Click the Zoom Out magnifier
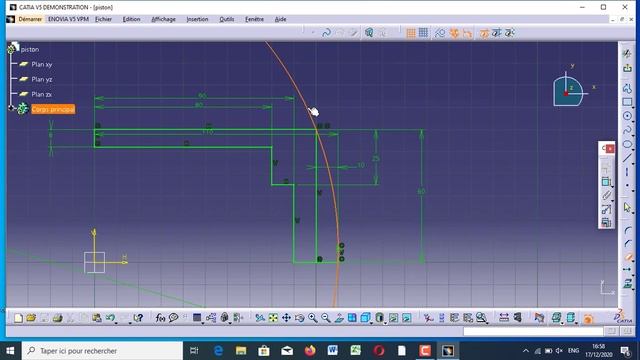The width and height of the screenshot is (640, 360). pyautogui.click(x=326, y=318)
